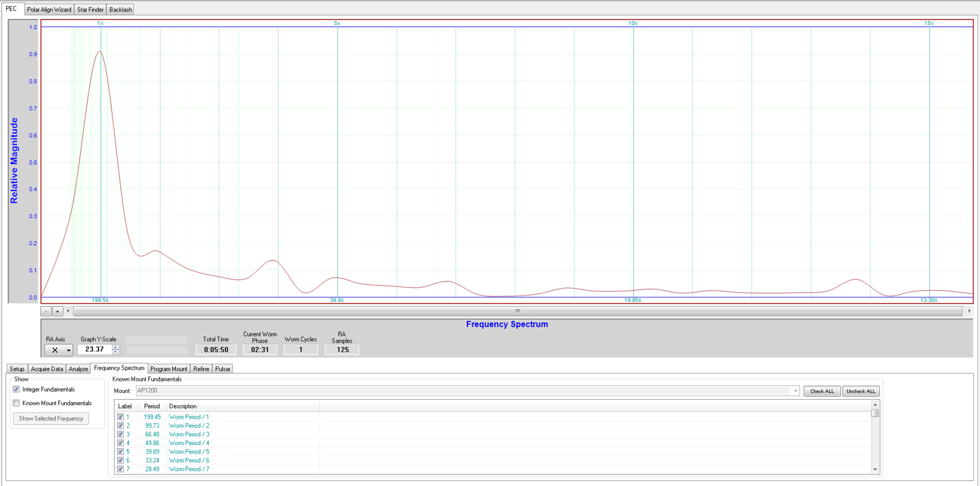
Task: Click the 15x harmonic marker label
Action: pyautogui.click(x=929, y=23)
